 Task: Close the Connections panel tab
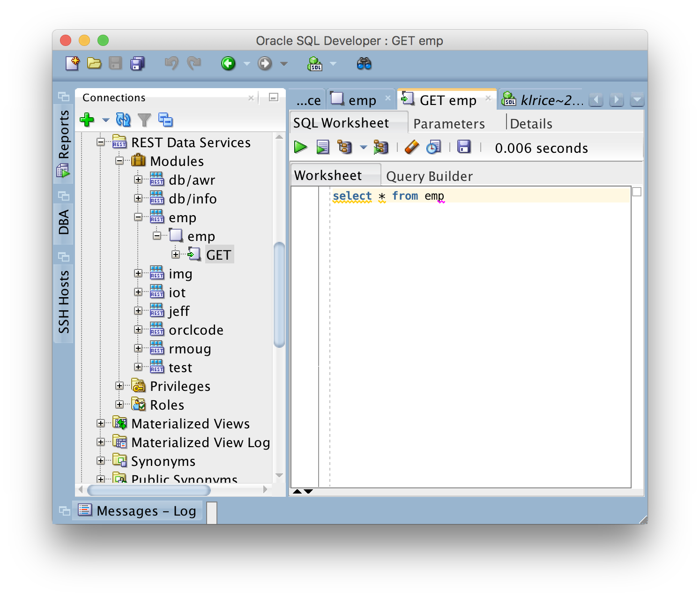(251, 98)
